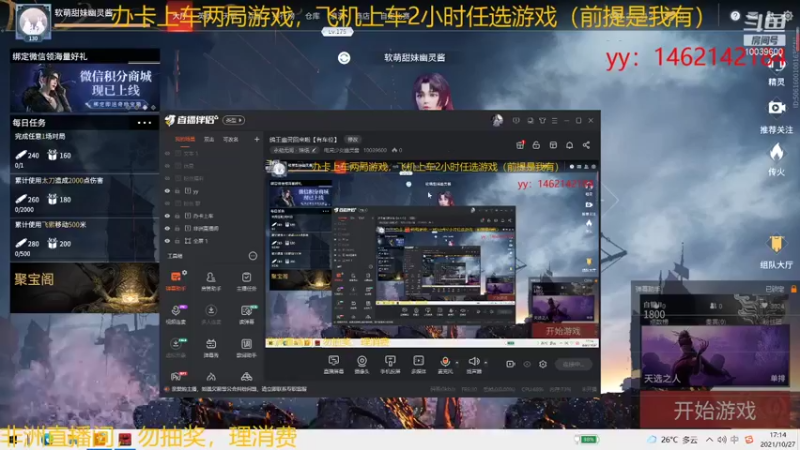800x450 pixels.
Task: Open the hamburger menu in the streaming app title bar
Action: pyautogui.click(x=555, y=120)
